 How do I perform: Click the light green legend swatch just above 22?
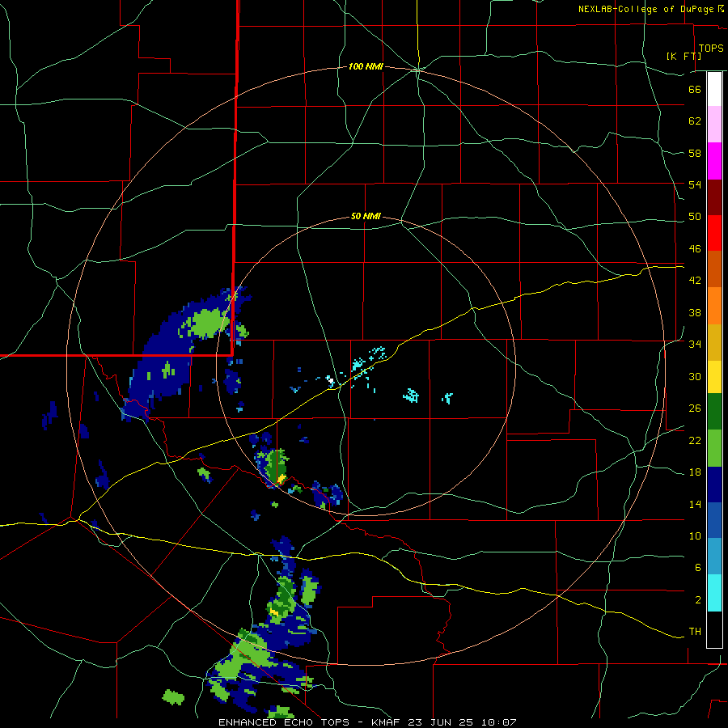[714, 448]
